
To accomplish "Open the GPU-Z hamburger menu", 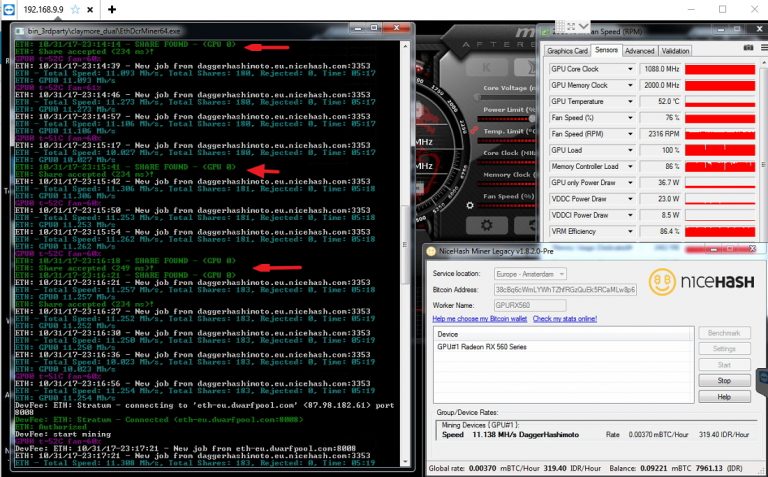I will 764,48.
